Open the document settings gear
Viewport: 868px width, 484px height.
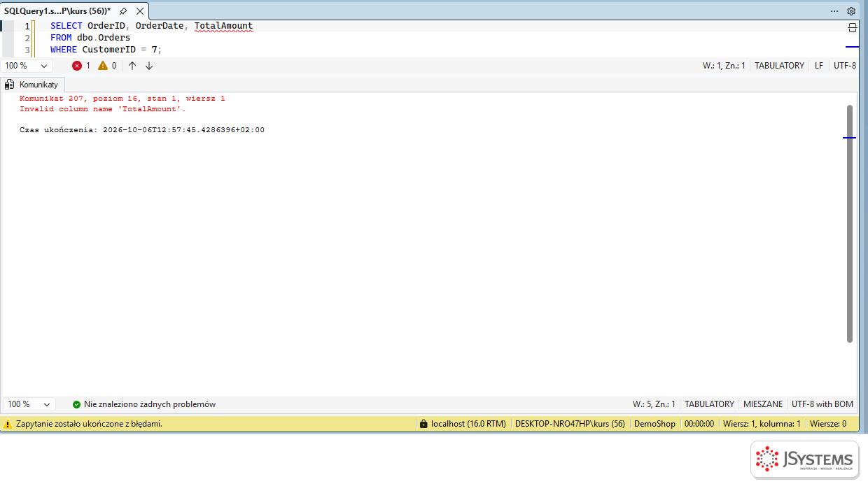(851, 11)
